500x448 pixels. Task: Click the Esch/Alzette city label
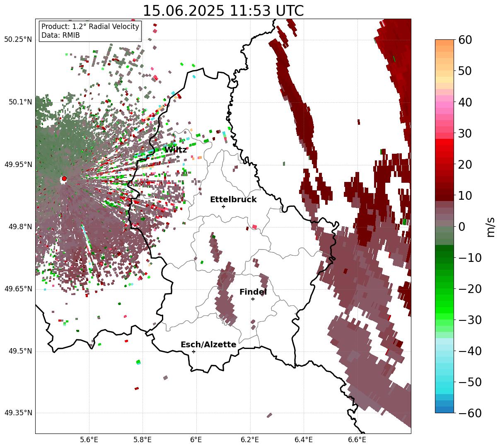point(208,345)
